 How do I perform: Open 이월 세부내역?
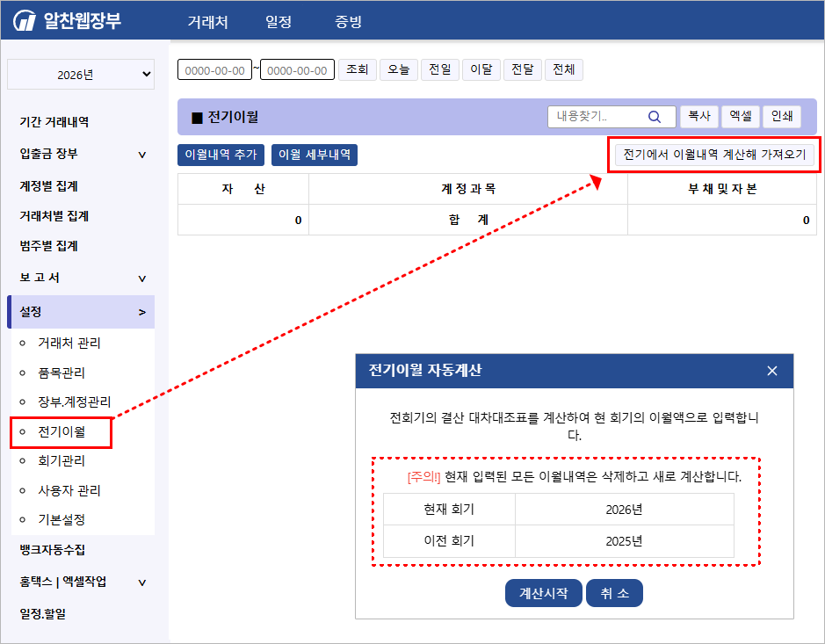pyautogui.click(x=315, y=155)
